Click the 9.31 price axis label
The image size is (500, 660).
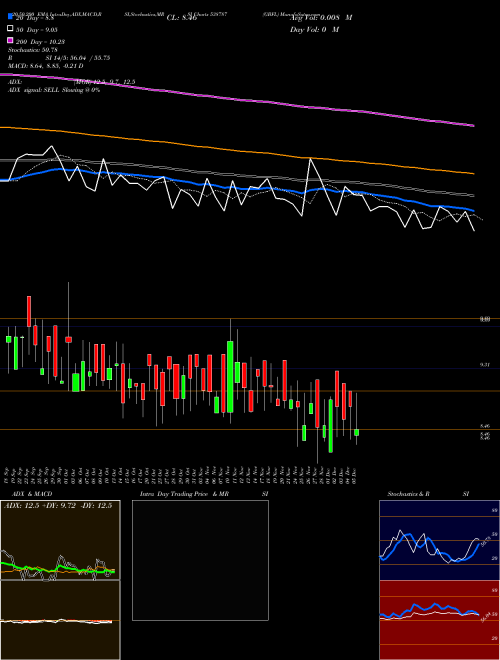[x=485, y=365]
